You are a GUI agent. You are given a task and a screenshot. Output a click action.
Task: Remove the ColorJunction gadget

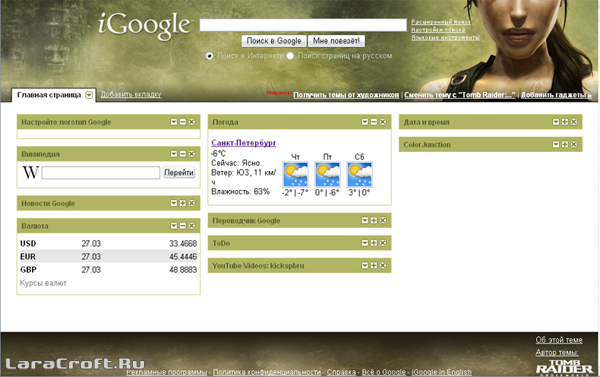574,144
